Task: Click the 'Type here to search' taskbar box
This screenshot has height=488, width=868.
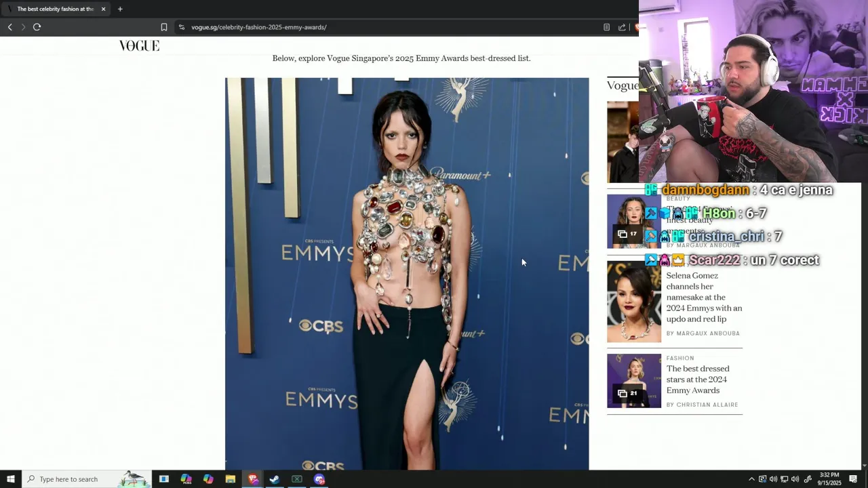Action: (x=87, y=479)
